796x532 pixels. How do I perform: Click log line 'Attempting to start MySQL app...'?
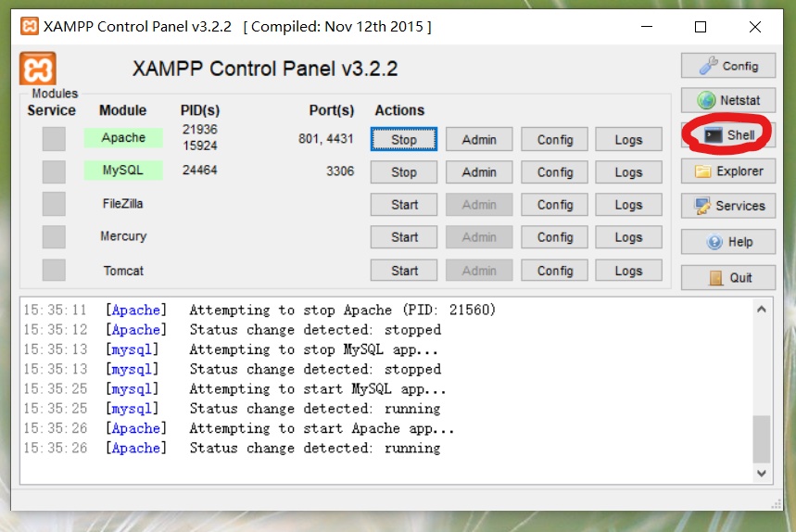(318, 389)
